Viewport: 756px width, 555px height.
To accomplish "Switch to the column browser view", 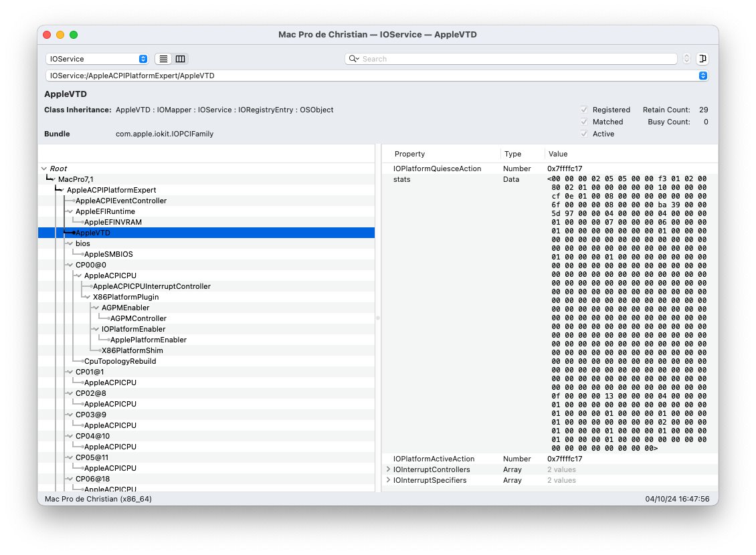I will coord(180,59).
